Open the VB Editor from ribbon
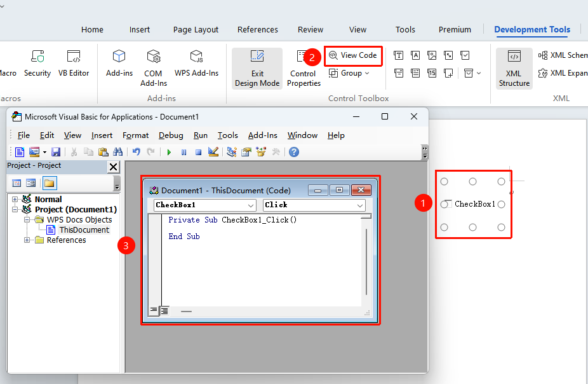 (x=74, y=64)
